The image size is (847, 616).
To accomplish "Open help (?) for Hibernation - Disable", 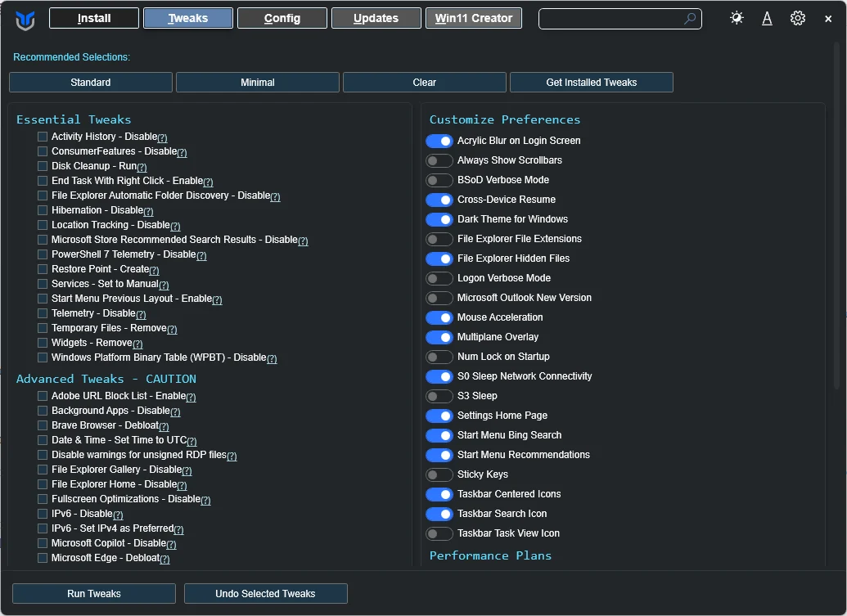I will [x=149, y=211].
